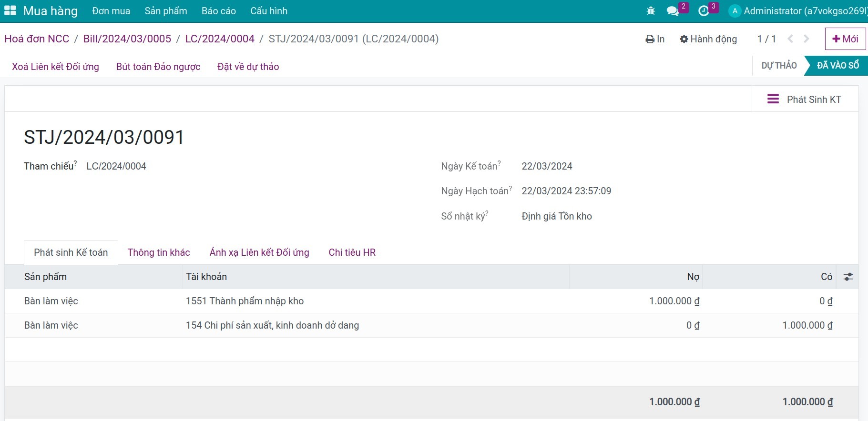The width and height of the screenshot is (868, 421).
Task: Open Phát Sinh KT smart button
Action: (x=805, y=99)
